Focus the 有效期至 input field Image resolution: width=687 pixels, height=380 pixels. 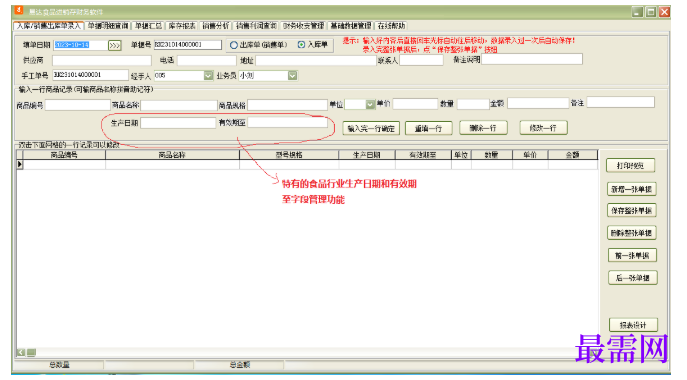pos(287,123)
